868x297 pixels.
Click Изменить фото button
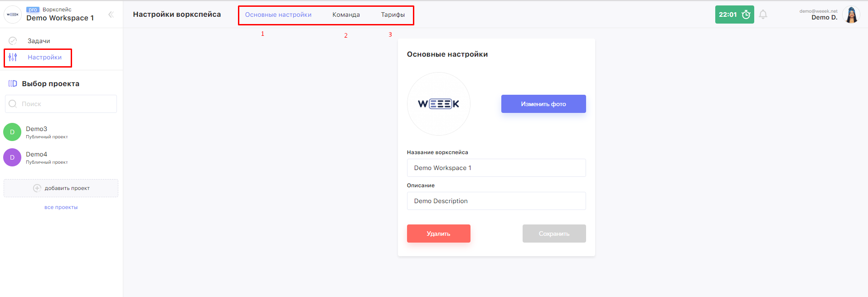coord(543,104)
